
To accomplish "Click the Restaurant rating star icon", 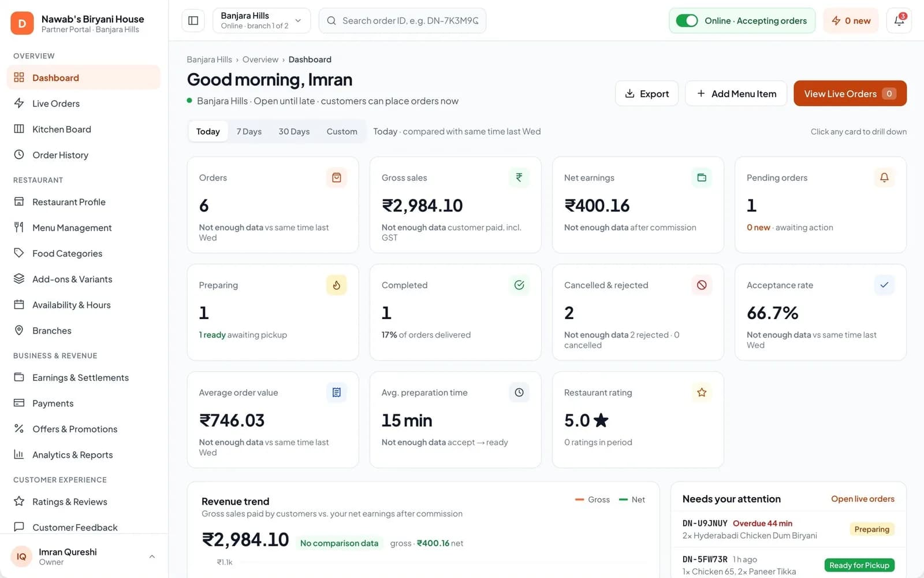I will pos(702,392).
